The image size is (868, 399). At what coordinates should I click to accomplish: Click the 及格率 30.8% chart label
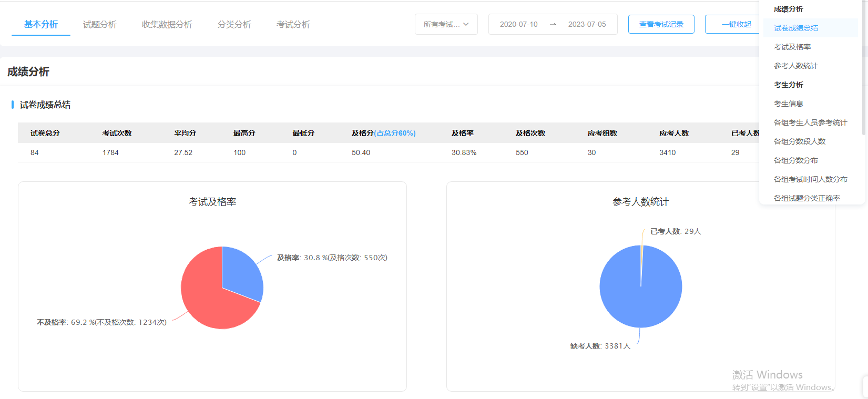[x=332, y=258]
